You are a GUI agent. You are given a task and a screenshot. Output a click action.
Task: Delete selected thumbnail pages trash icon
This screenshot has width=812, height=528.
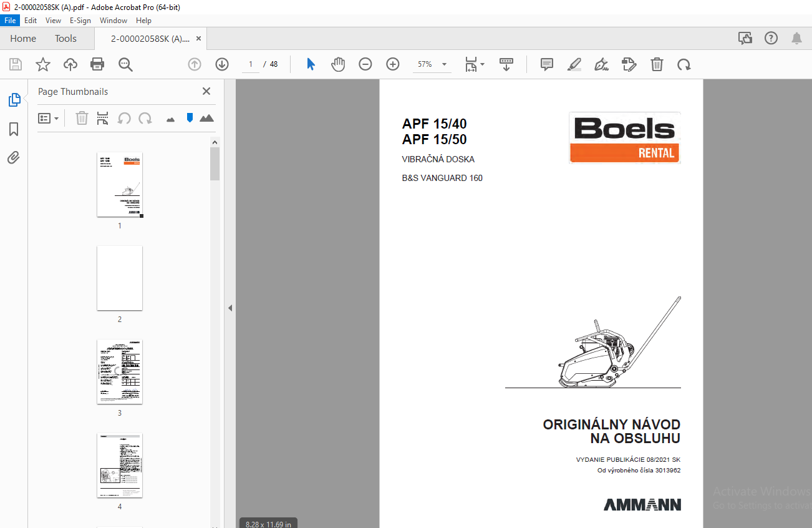(82, 118)
